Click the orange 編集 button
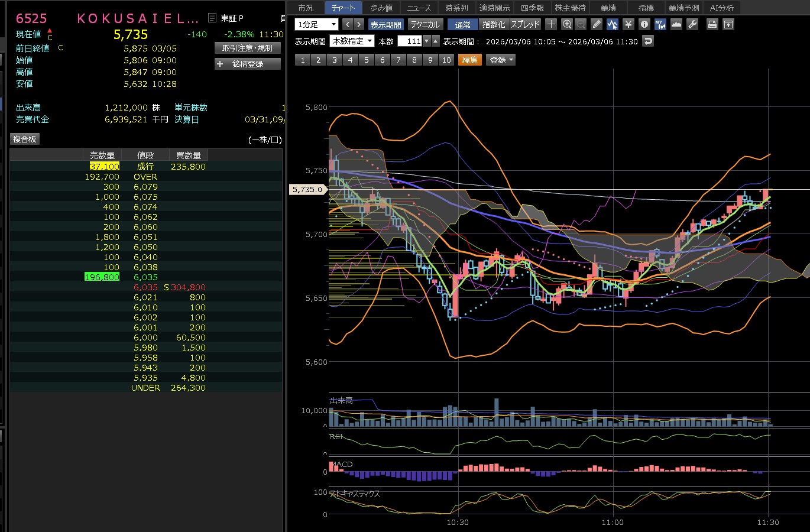Viewport: 810px width, 532px height. (x=470, y=60)
